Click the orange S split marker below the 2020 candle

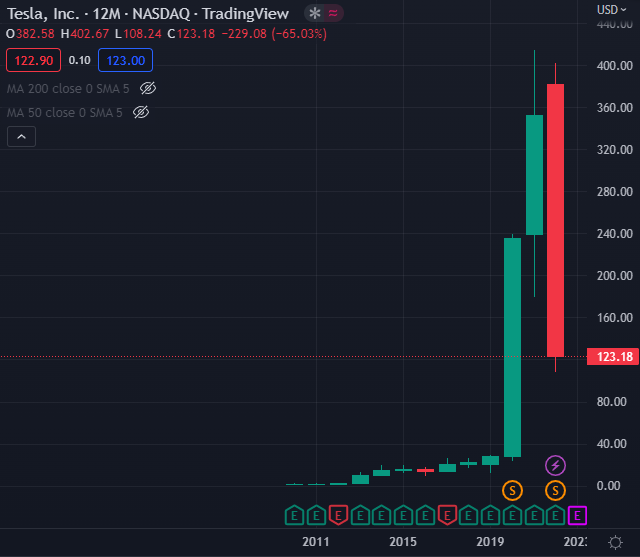512,490
